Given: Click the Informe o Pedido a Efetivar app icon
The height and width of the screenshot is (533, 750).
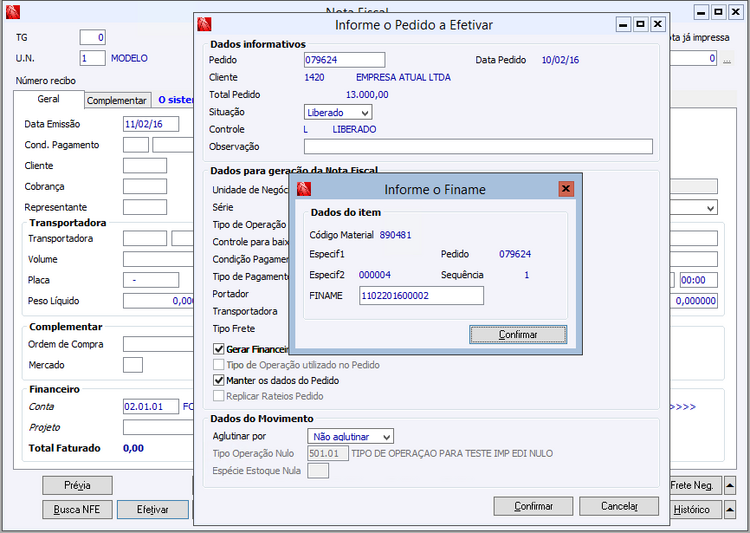Looking at the screenshot, I should click(x=204, y=24).
